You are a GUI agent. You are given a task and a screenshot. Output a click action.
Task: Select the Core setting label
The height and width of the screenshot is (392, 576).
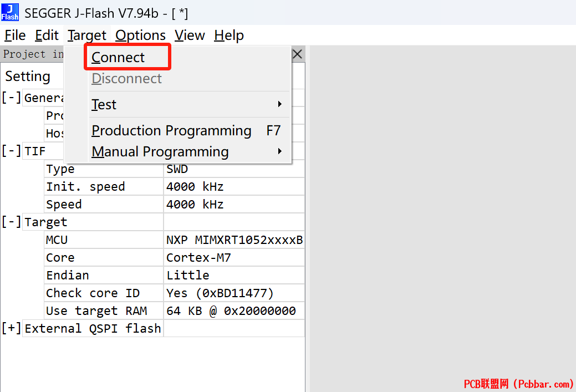(x=60, y=257)
